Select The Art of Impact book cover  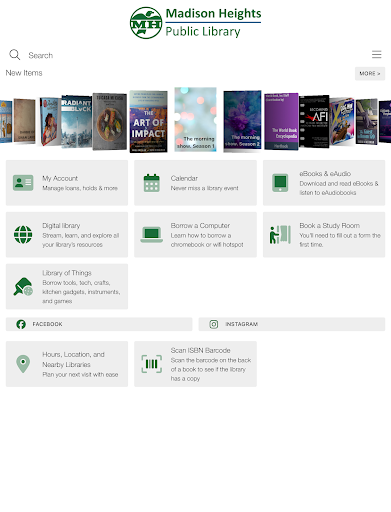pyautogui.click(x=148, y=122)
